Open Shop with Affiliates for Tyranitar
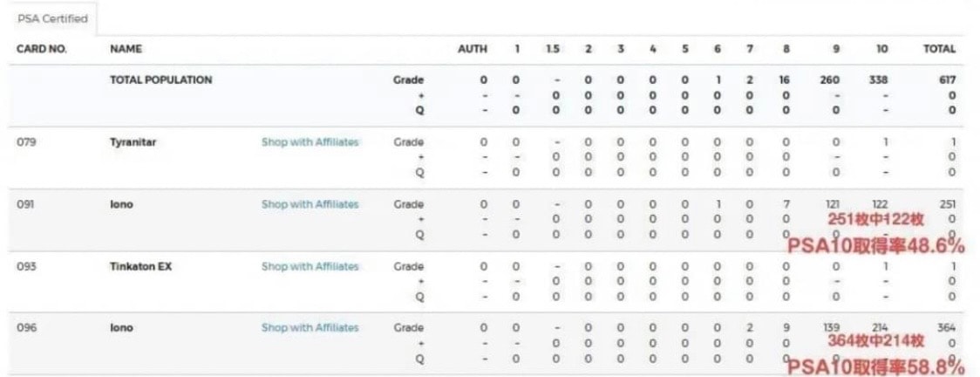The height and width of the screenshot is (377, 980). click(x=310, y=142)
